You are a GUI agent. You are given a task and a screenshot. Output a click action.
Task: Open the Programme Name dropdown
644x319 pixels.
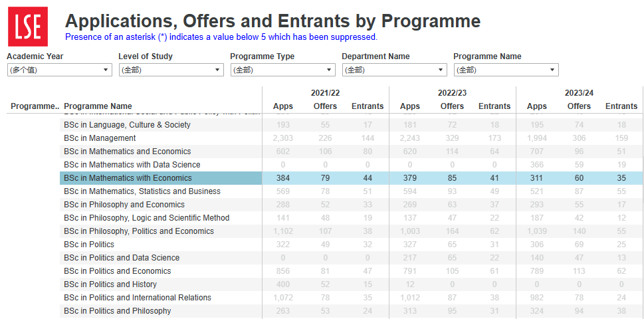[x=506, y=70]
